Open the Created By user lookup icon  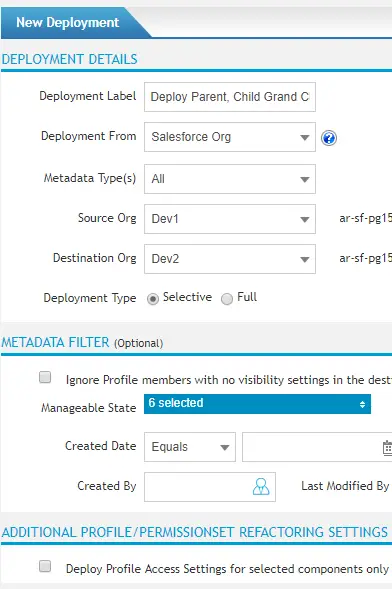point(261,486)
